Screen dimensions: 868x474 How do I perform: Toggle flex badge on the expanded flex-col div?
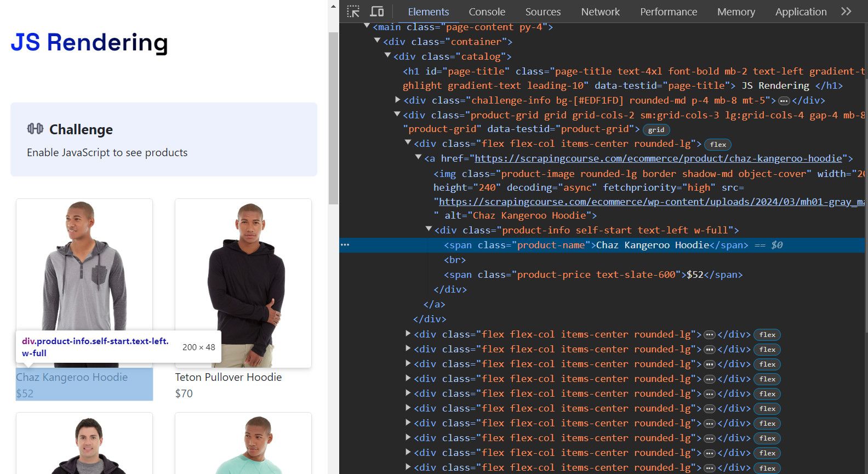pos(718,145)
